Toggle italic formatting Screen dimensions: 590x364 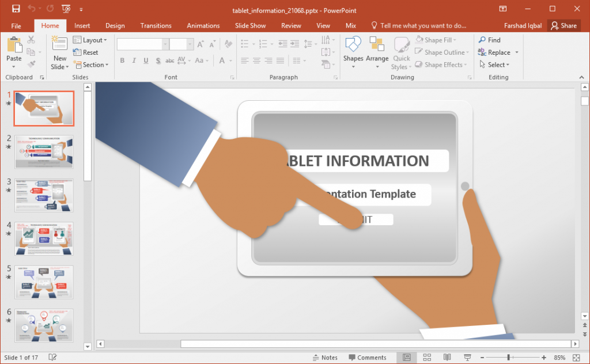click(x=133, y=60)
